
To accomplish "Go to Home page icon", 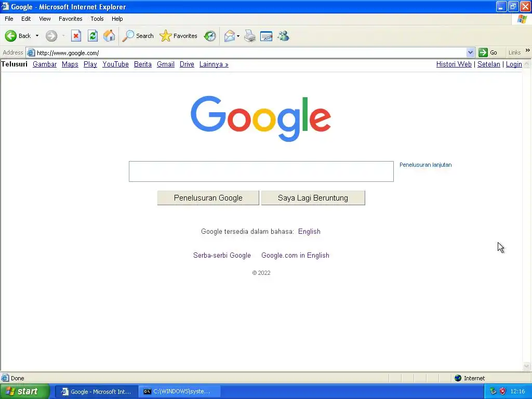I will [x=109, y=36].
